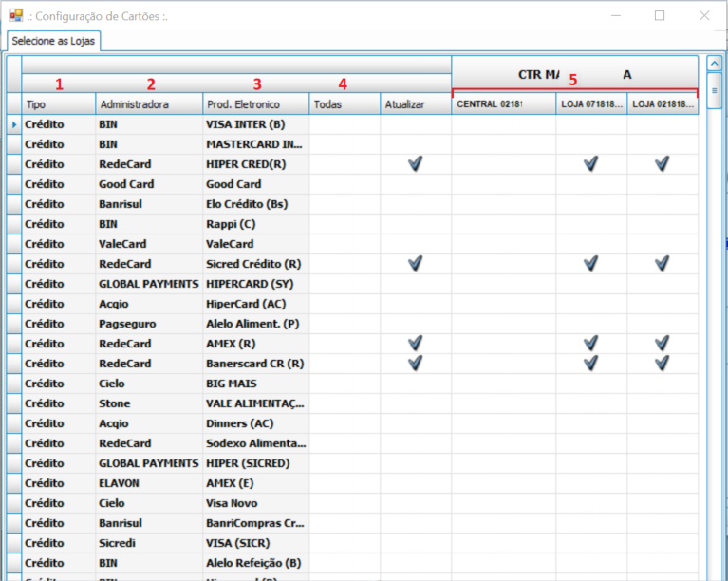Image resolution: width=728 pixels, height=581 pixels.
Task: Click Crédito cell in VALE ALIMENTAÇ... row
Action: pos(59,403)
